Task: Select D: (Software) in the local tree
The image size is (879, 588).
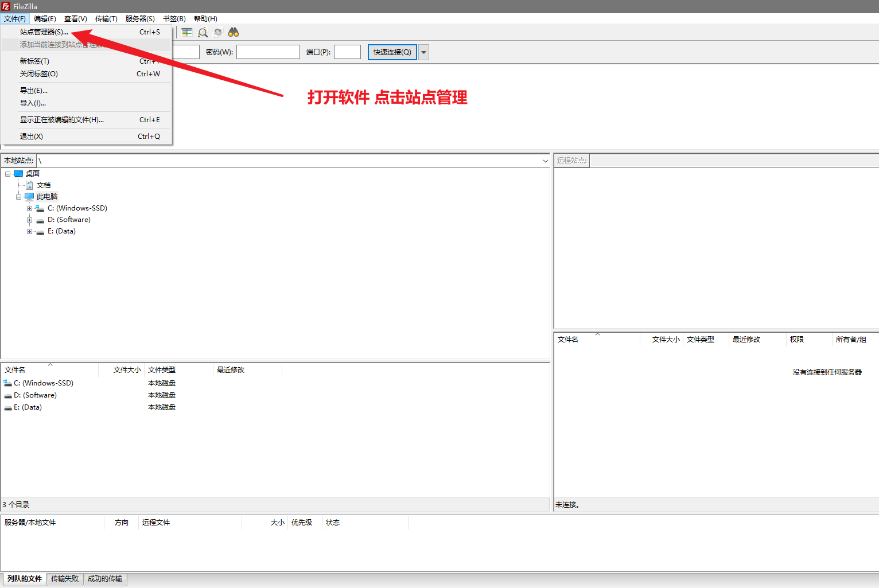Action: (x=69, y=220)
